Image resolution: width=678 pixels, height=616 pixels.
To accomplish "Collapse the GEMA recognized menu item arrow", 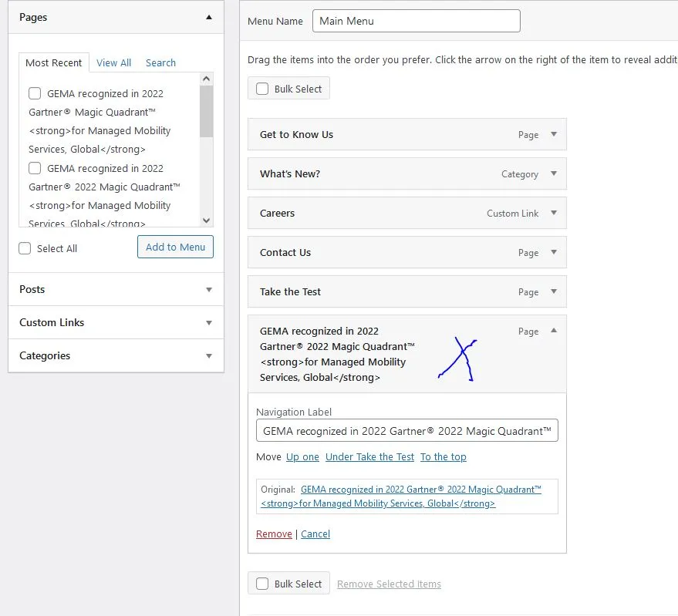I will coord(554,331).
